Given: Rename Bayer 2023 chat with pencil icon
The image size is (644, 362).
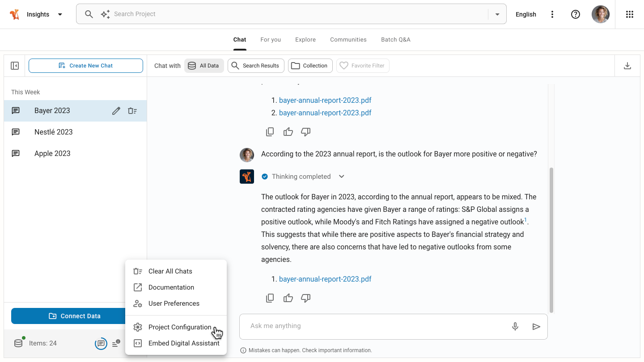Looking at the screenshot, I should pyautogui.click(x=116, y=111).
